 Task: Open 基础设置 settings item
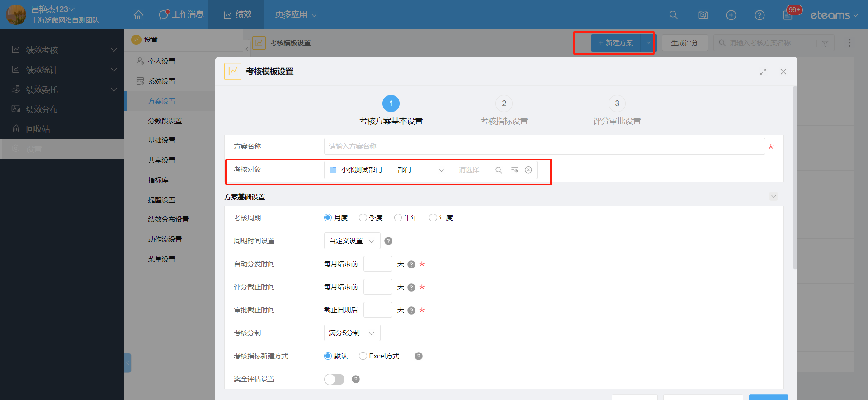161,140
